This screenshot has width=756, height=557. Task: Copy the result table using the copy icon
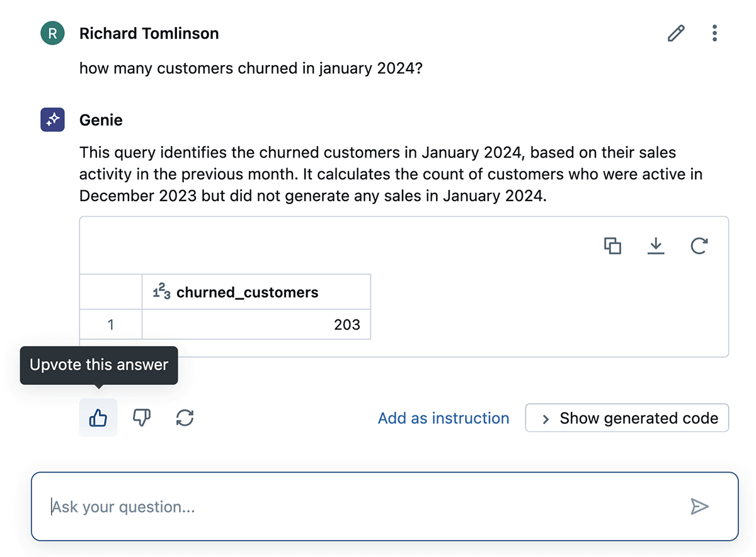(x=612, y=246)
